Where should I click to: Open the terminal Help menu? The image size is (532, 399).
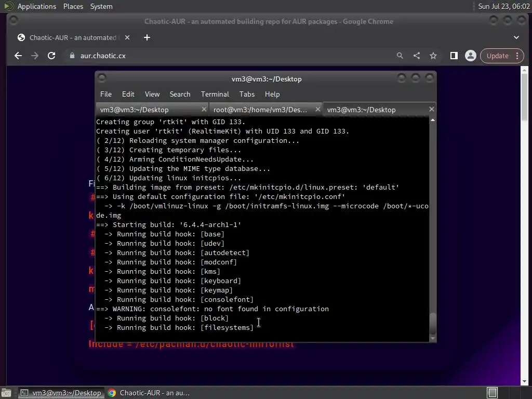point(272,94)
